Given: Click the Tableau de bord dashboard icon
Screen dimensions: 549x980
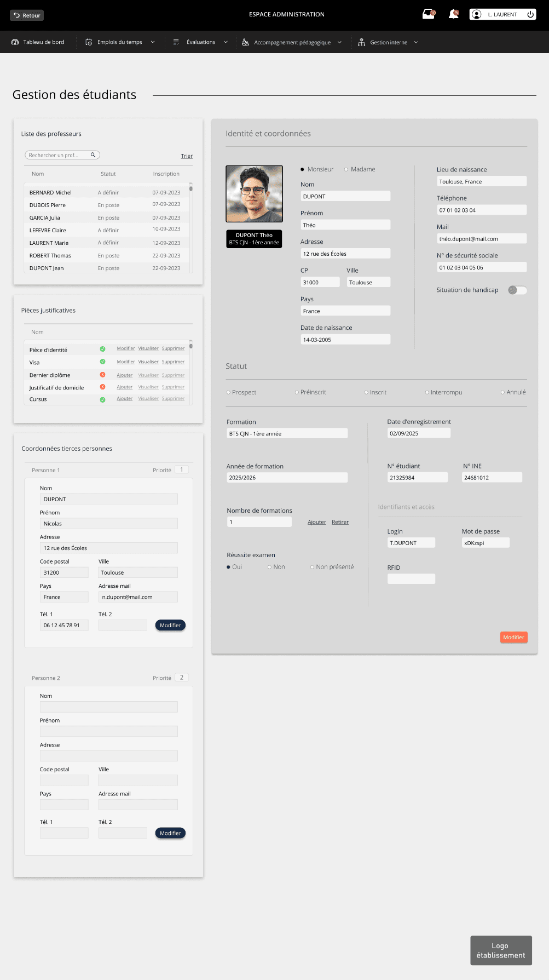Looking at the screenshot, I should click(15, 42).
